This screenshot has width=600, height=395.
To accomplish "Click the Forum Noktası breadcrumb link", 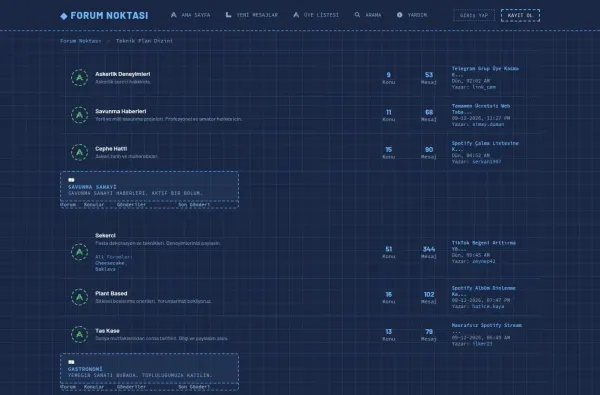I will point(80,41).
